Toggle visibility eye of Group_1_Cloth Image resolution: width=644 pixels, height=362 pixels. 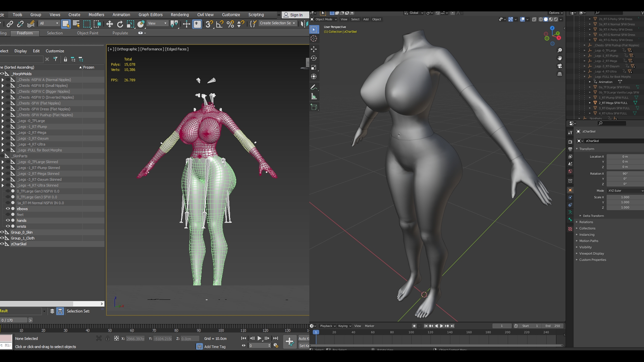coord(2,238)
